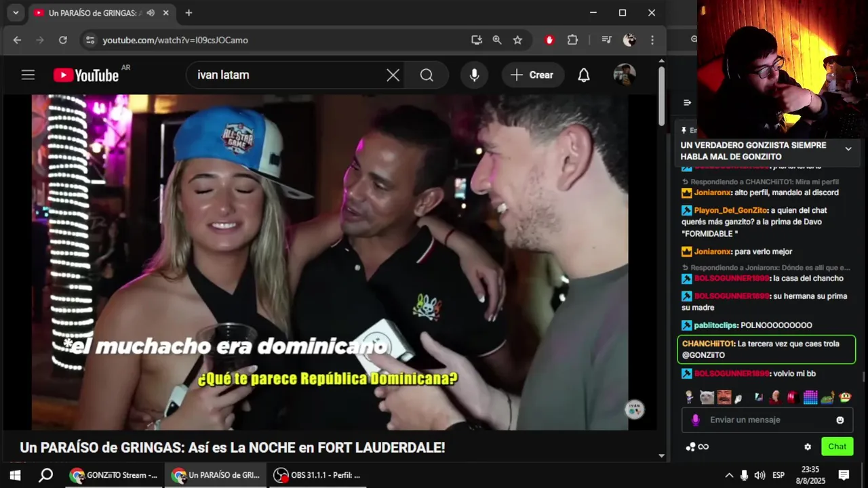
Task: Open the YouTube account avatar menu
Action: 625,75
